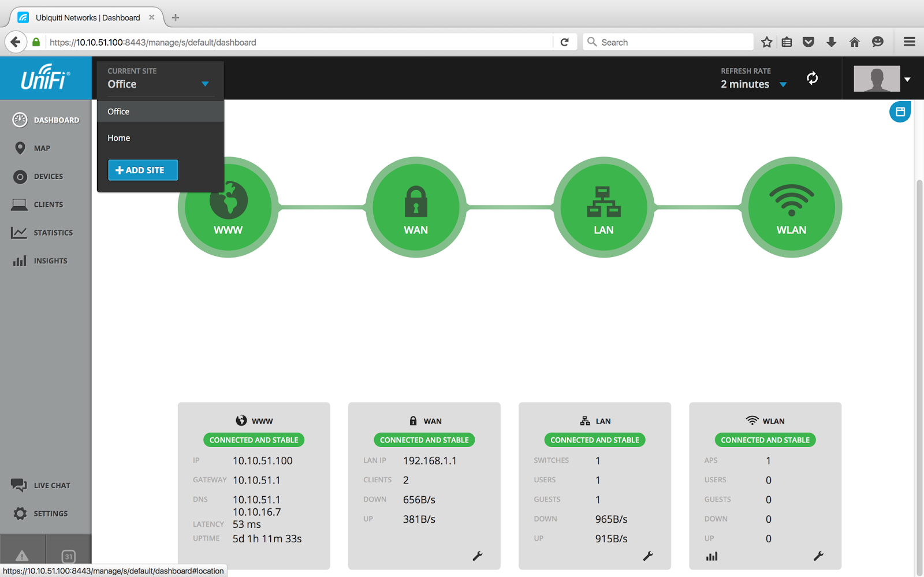
Task: Click WAN card Connected and Stable badge
Action: [x=424, y=440]
